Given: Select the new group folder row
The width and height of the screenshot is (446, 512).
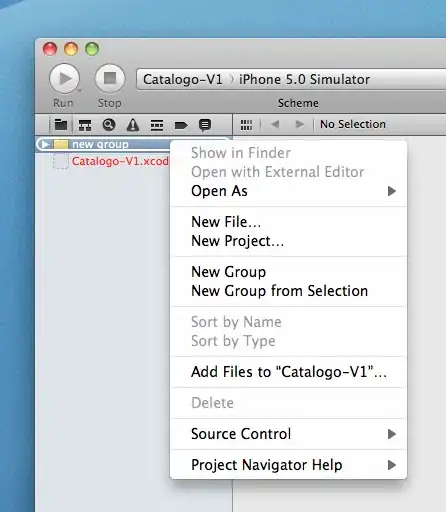Looking at the screenshot, I should point(103,144).
